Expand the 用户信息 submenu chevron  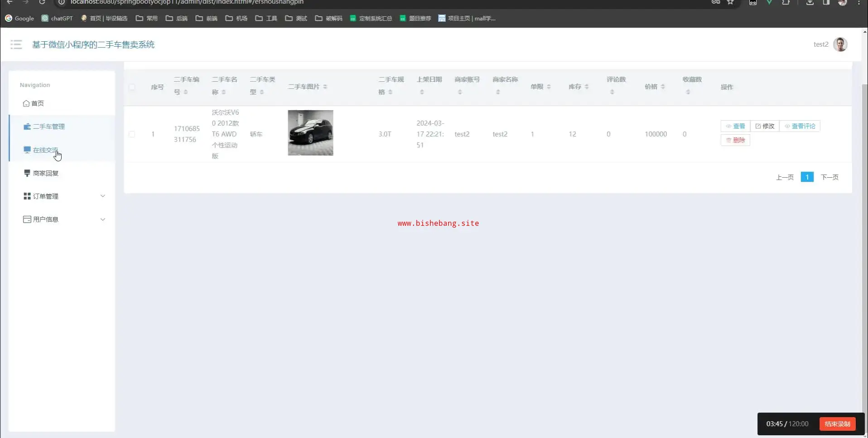(x=103, y=219)
